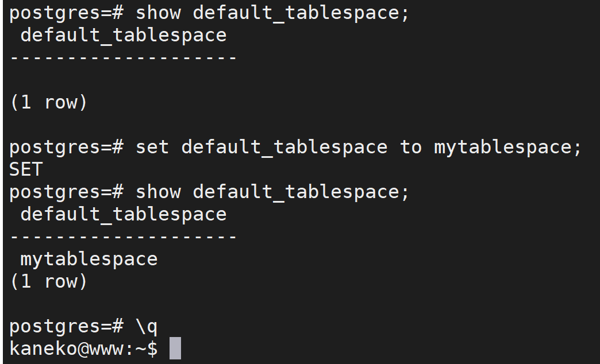Image resolution: width=600 pixels, height=364 pixels.
Task: Click the first default_tablespace column header
Action: tap(124, 36)
